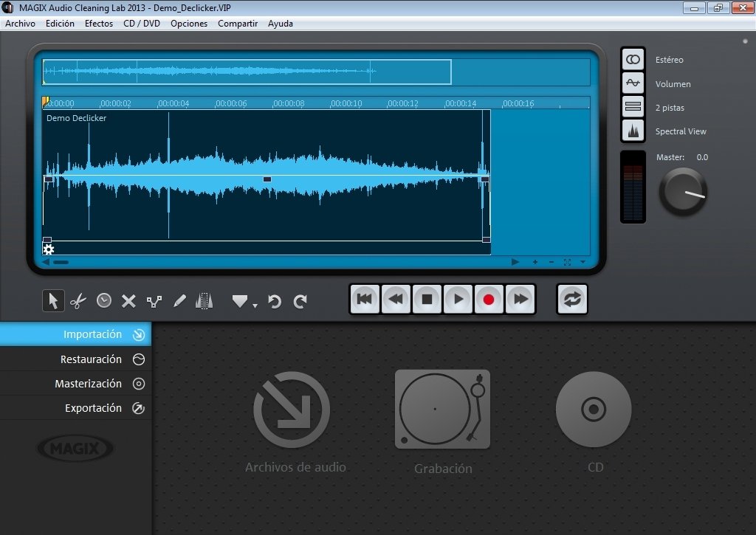Switch to the Restauración section

point(76,359)
